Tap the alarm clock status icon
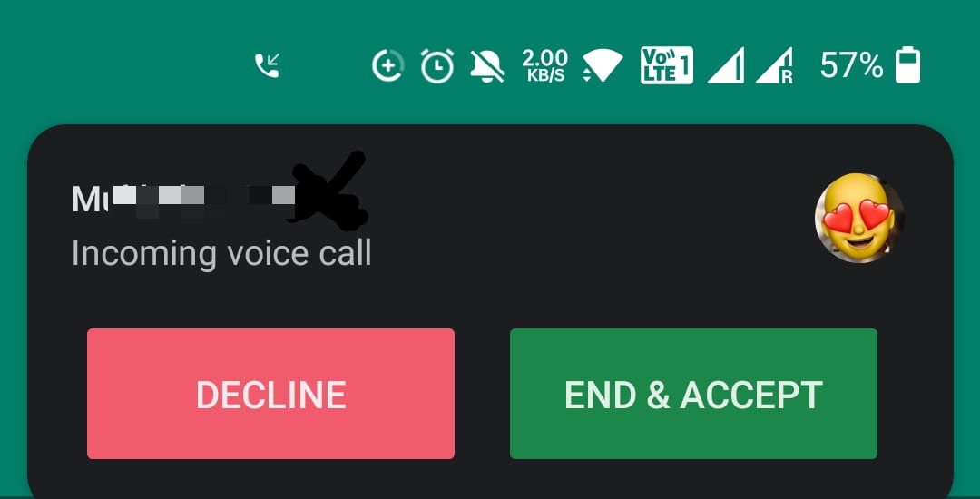 (x=436, y=65)
